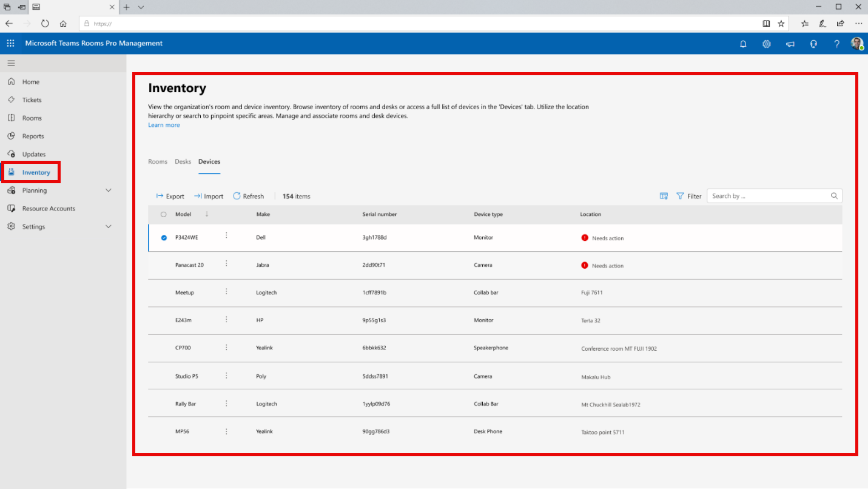Screen dimensions: 868x489
Task: Click the search magnifier icon
Action: point(834,196)
